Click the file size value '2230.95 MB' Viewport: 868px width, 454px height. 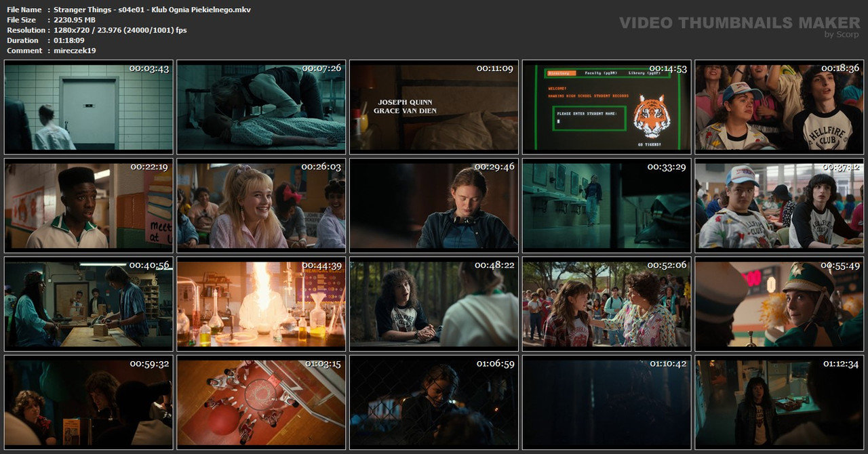tap(75, 20)
